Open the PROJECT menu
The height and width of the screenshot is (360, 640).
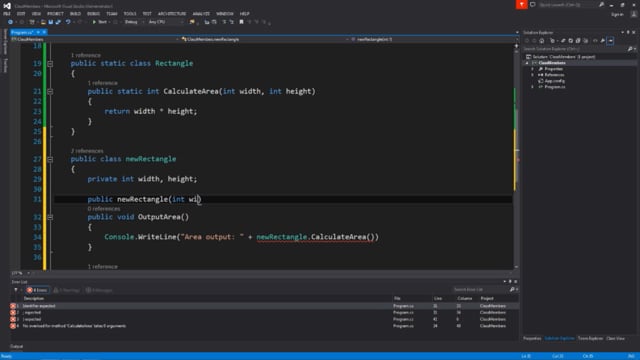(x=55, y=13)
